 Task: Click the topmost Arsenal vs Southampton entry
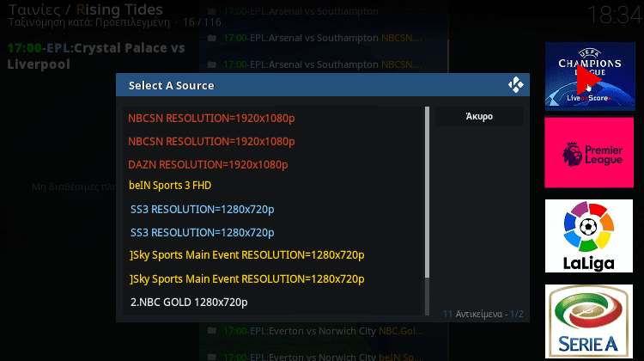point(301,11)
